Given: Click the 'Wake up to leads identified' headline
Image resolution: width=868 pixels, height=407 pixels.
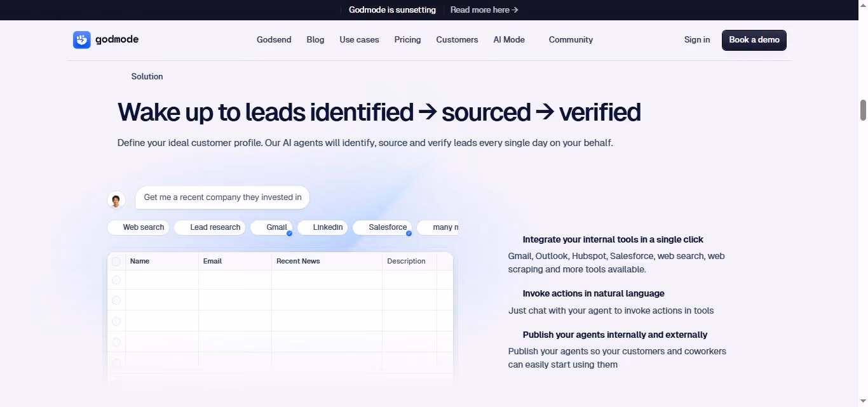Looking at the screenshot, I should click(379, 112).
